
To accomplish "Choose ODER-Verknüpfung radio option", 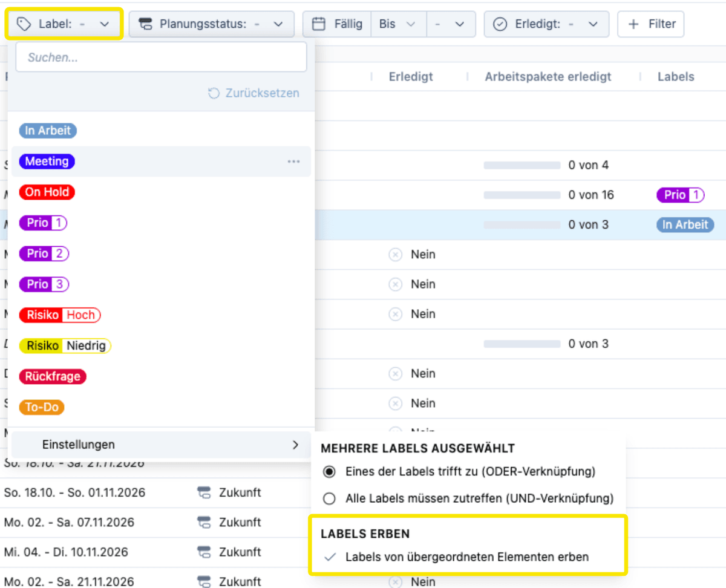I will coord(329,471).
